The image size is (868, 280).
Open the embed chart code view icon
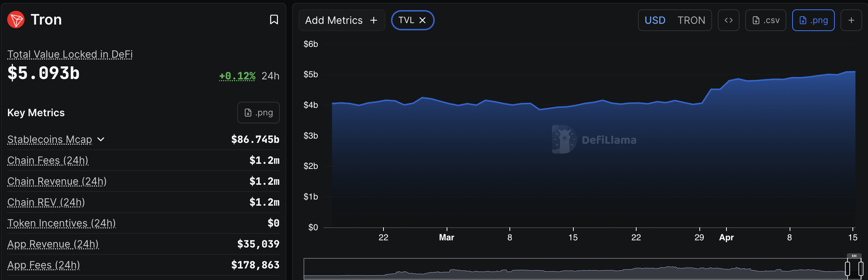click(x=728, y=20)
